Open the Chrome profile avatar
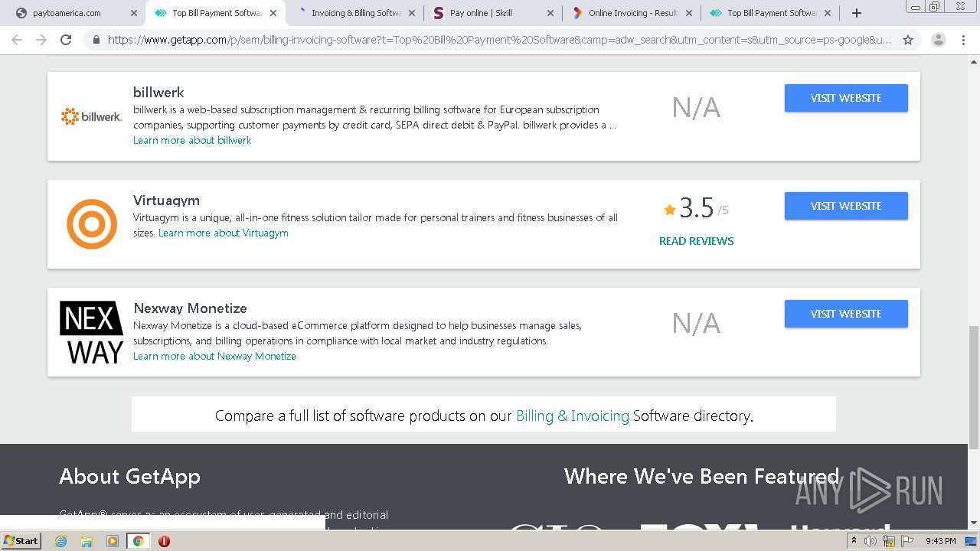Image resolution: width=980 pixels, height=551 pixels. click(x=939, y=40)
